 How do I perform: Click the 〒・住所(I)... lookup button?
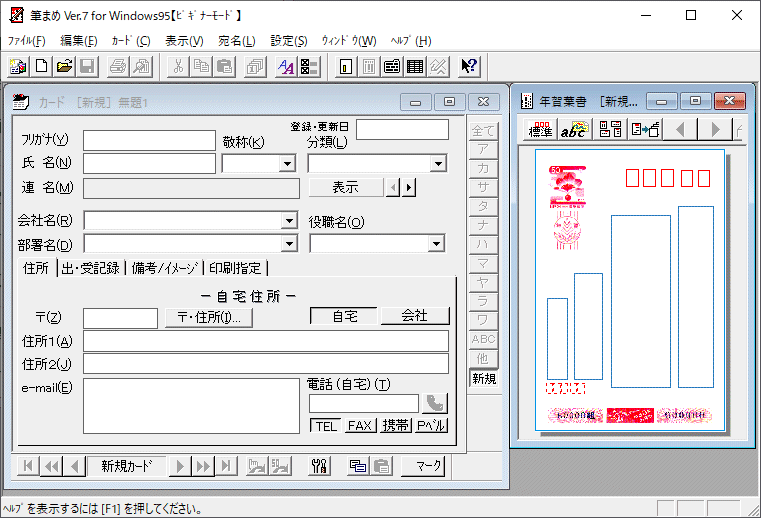tap(209, 317)
